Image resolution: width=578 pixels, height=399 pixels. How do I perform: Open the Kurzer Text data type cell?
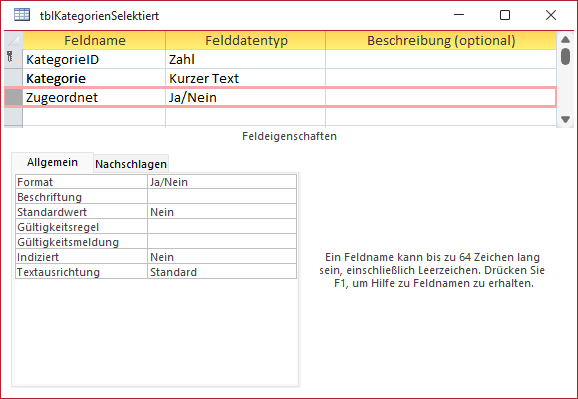246,78
